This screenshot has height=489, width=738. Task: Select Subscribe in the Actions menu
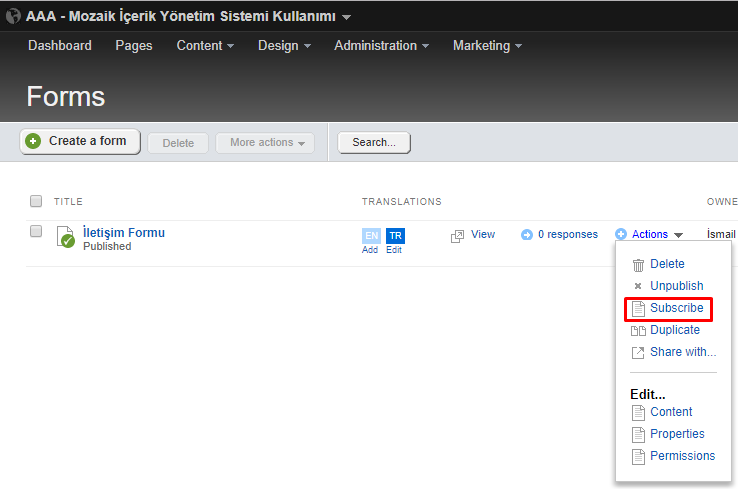pos(676,308)
